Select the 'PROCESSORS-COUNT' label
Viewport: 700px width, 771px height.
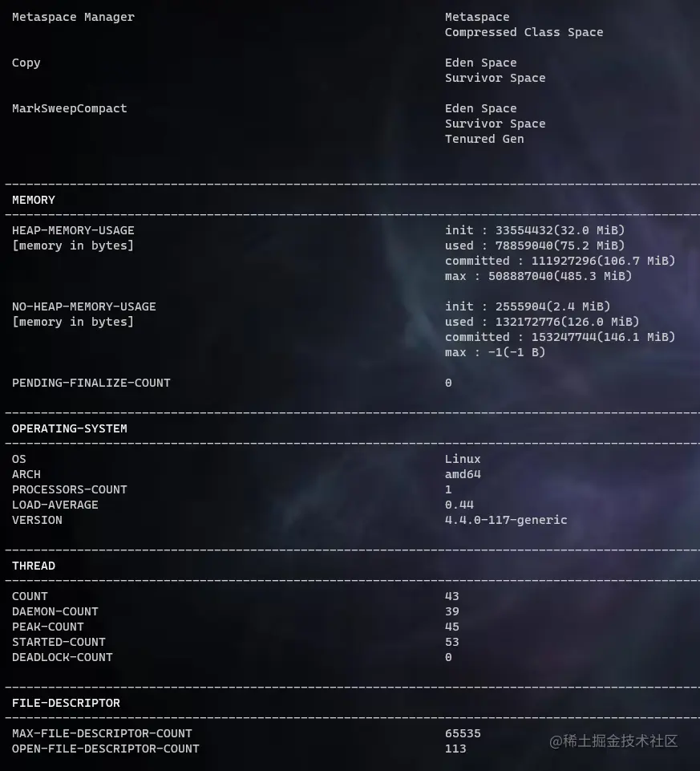click(x=69, y=489)
